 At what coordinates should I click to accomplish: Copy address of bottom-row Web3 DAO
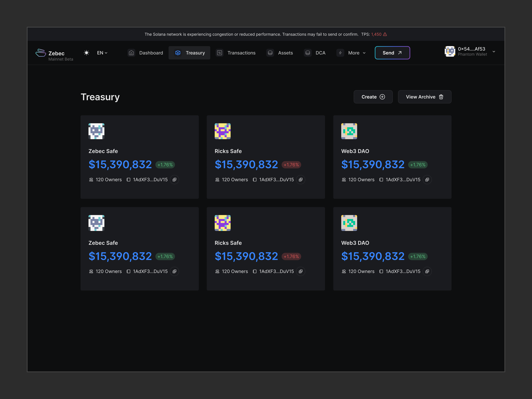click(427, 271)
